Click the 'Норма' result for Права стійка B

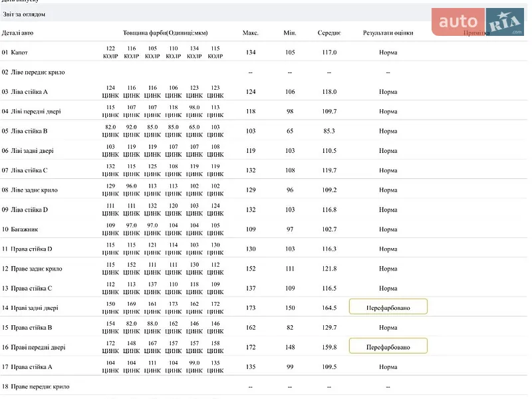pos(388,328)
